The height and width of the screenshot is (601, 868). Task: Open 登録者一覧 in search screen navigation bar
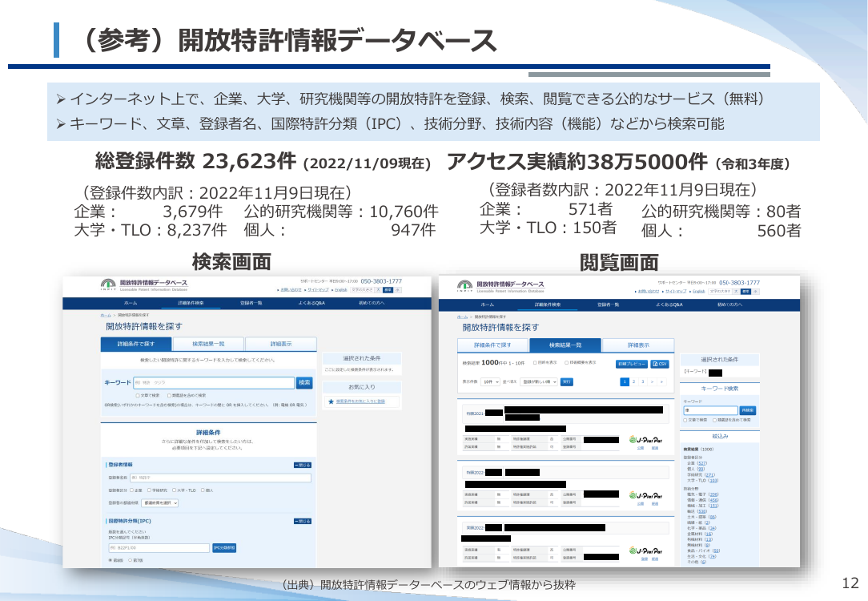coord(251,303)
